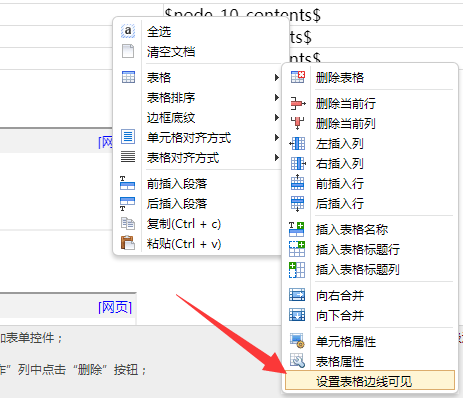Image resolution: width=463 pixels, height=398 pixels.
Task: Click the merge right icon
Action: (x=297, y=295)
